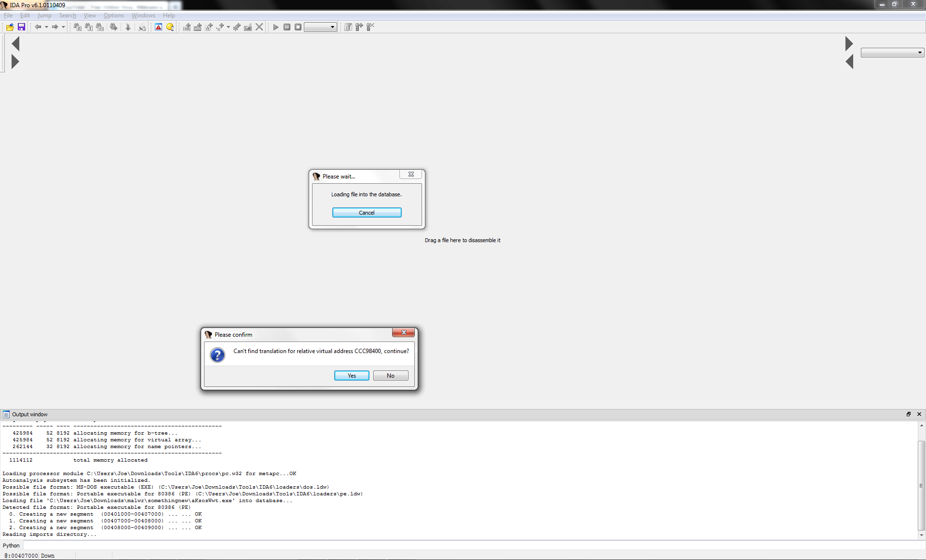Click the yellow circle toolbar icon

pyautogui.click(x=170, y=27)
